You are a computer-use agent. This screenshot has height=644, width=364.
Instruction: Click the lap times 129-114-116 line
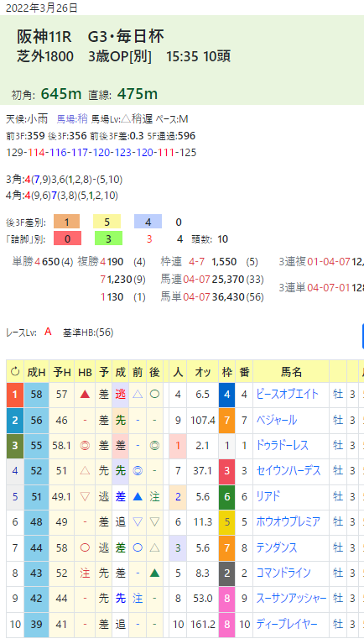(x=101, y=152)
